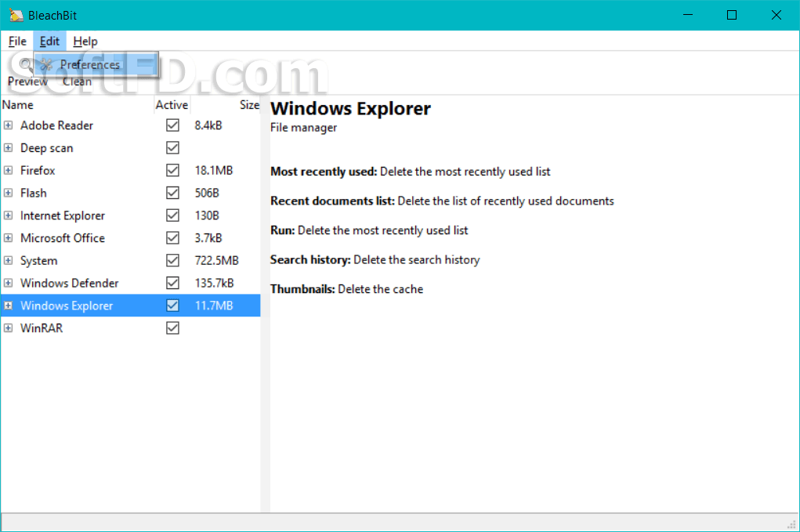Viewport: 800px width, 532px height.
Task: Click the resize grip in status bar corner
Action: tap(791, 524)
